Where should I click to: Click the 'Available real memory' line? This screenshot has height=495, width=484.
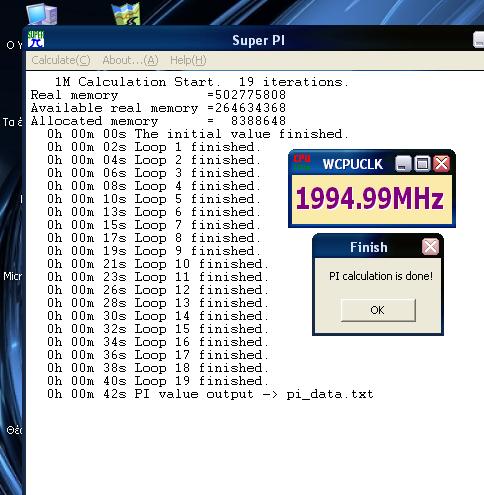coord(158,108)
